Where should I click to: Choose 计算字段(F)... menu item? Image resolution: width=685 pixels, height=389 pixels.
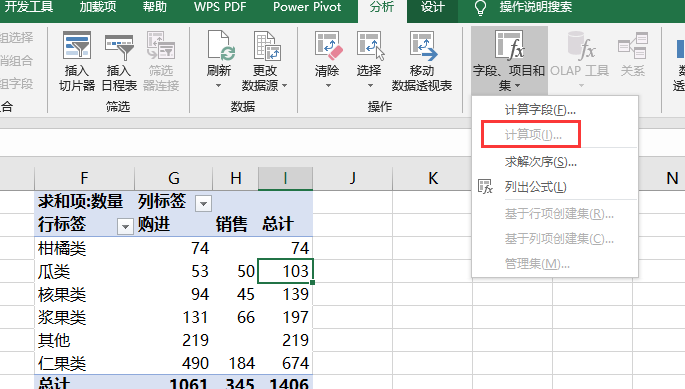pyautogui.click(x=555, y=109)
